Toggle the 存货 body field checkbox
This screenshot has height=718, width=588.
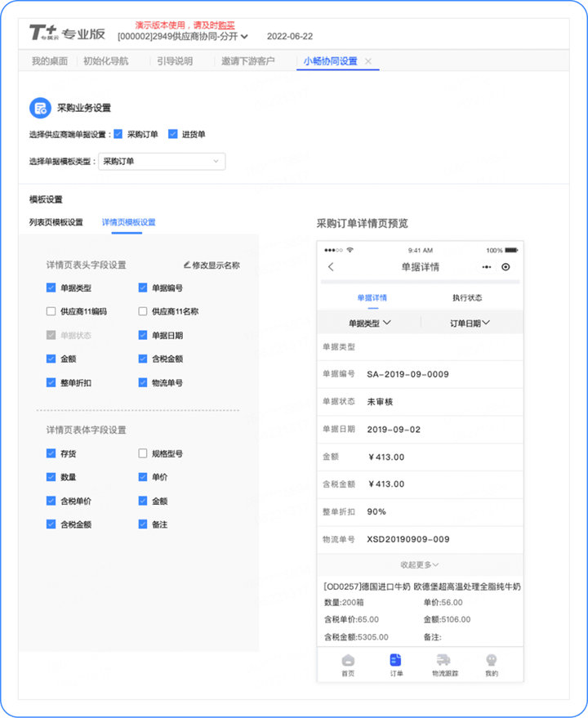51,453
